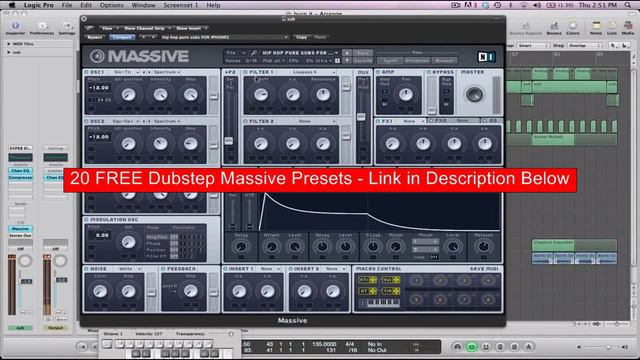Open the Window menu
The width and height of the screenshot is (640, 360).
tap(143, 5)
